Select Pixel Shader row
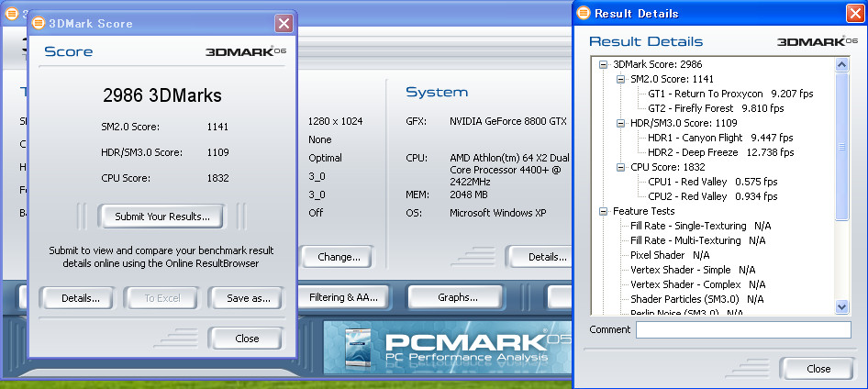Screen dimensions: 868x389 [670, 255]
